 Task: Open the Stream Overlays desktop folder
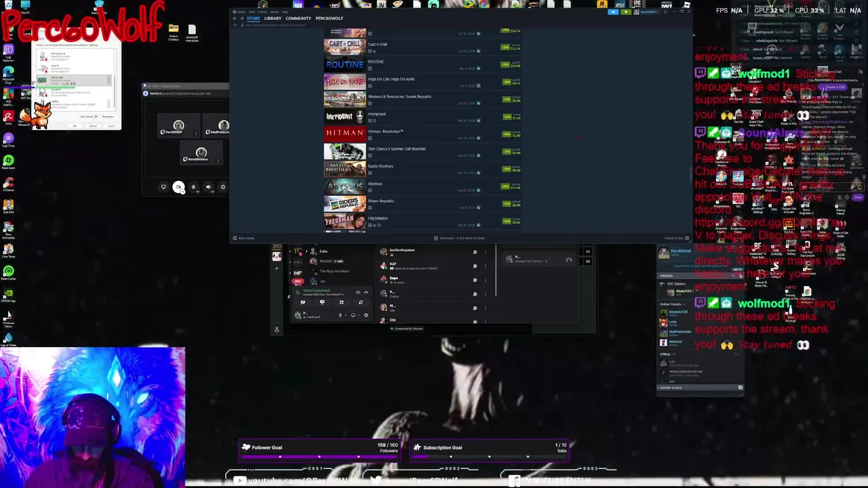[174, 33]
